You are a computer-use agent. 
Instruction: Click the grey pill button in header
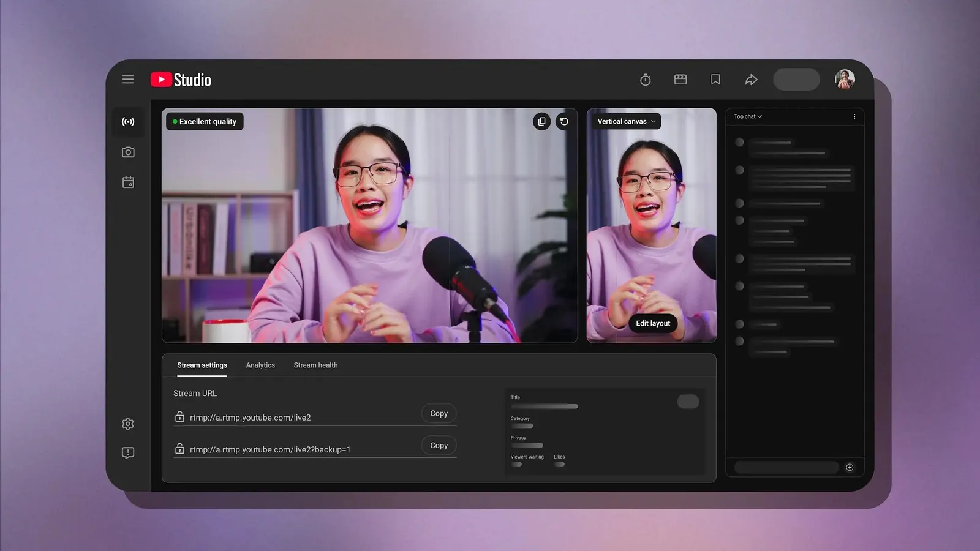(796, 80)
